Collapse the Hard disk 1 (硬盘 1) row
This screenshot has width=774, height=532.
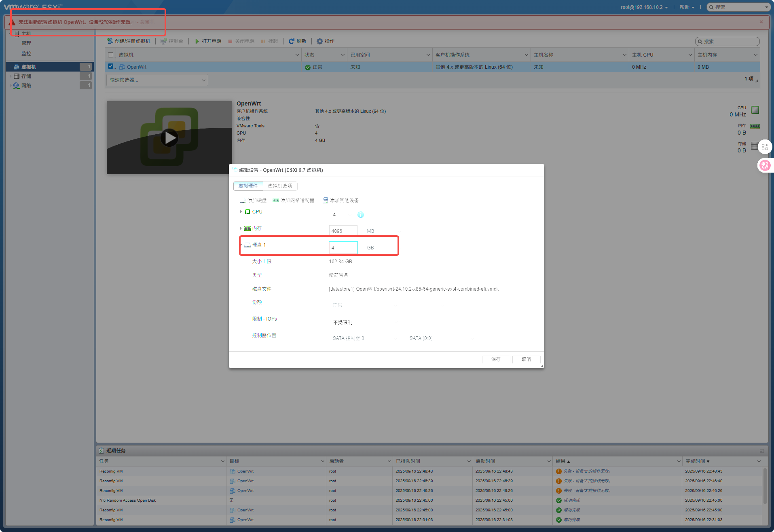tap(241, 245)
